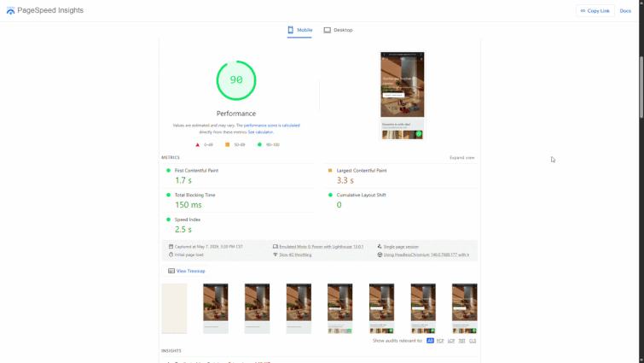Click the first blank filmstrip frame
The image size is (644, 363).
[174, 308]
